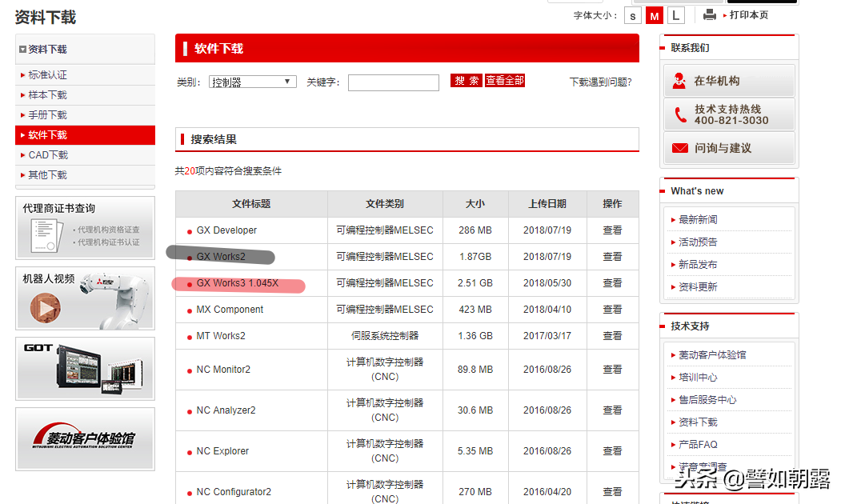Open 资料下载 under 技术支持

point(698,422)
